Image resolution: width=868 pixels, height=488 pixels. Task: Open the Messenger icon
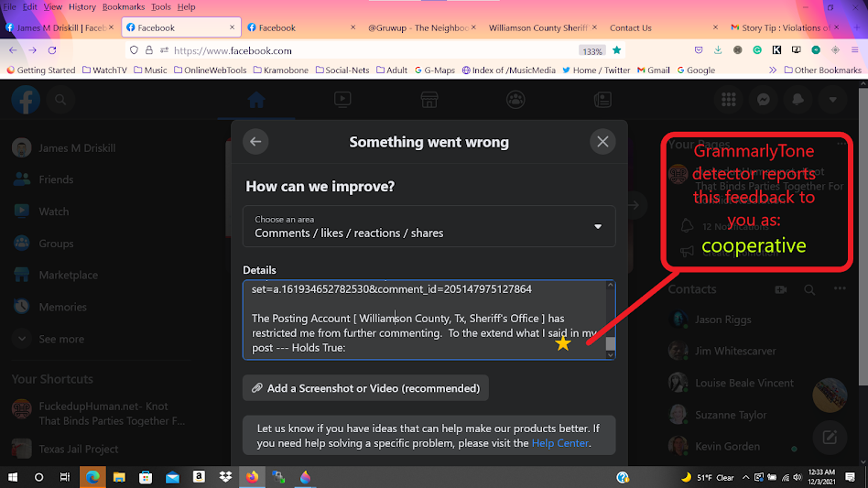tap(764, 100)
